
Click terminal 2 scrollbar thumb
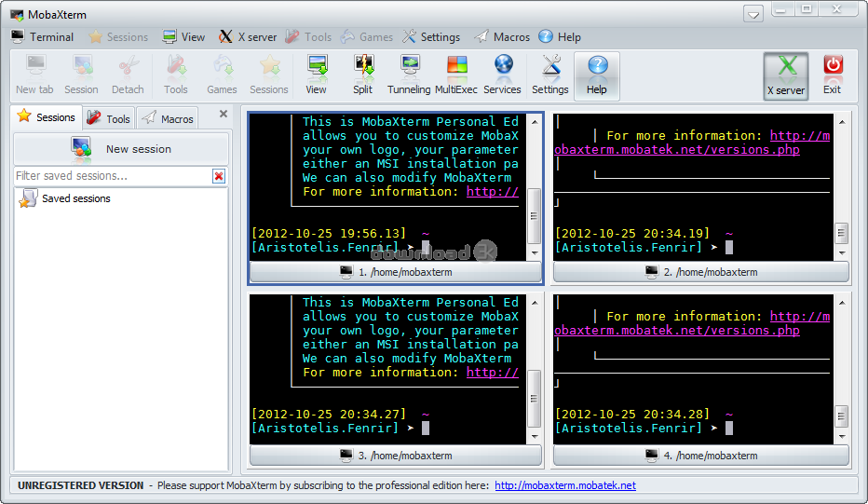coord(841,233)
